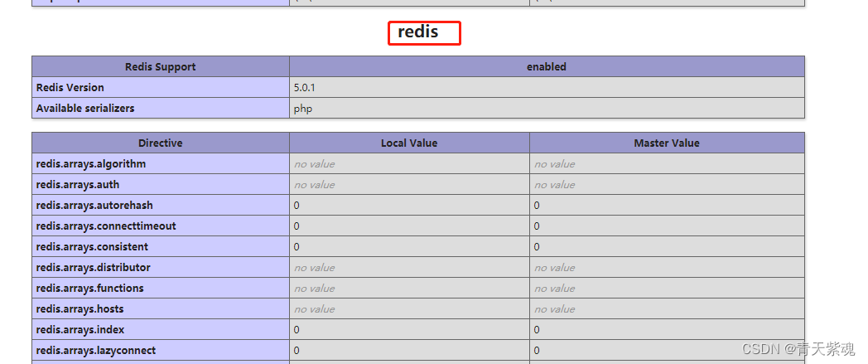The width and height of the screenshot is (868, 364).
Task: Click master value of redis.arrays.hosts
Action: (x=554, y=308)
